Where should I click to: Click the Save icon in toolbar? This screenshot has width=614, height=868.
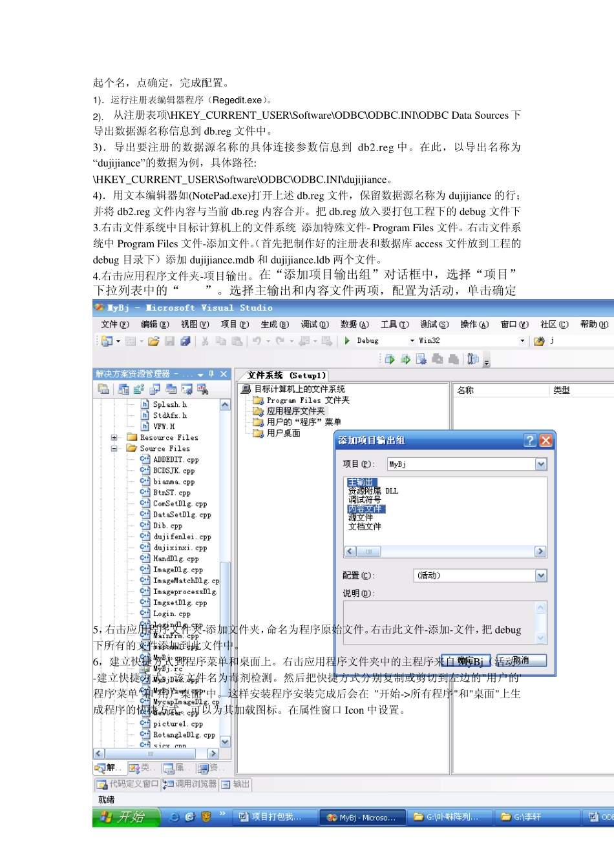tap(169, 341)
